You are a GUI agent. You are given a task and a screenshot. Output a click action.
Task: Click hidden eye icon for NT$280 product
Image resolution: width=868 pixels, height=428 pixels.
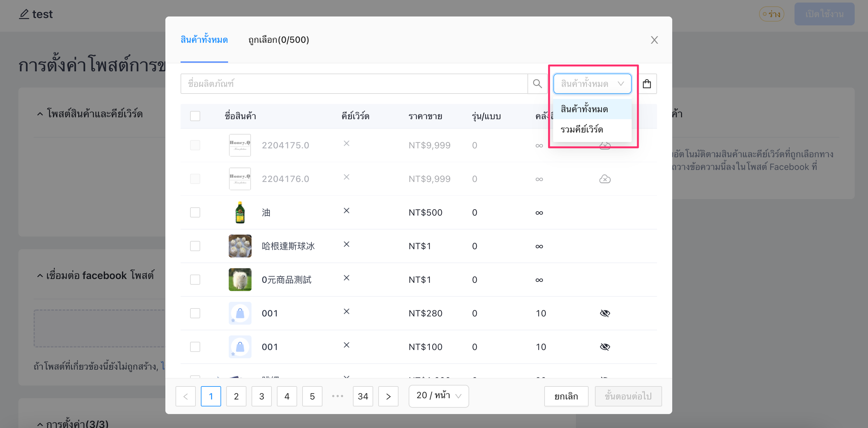(605, 313)
